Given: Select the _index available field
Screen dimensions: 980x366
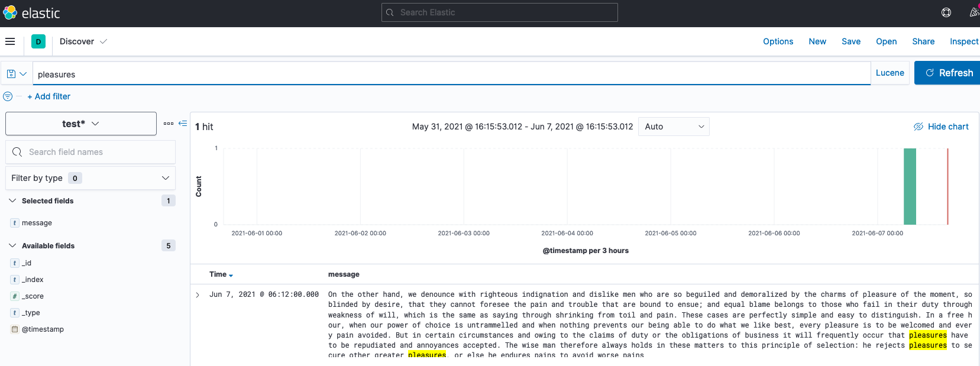Looking at the screenshot, I should pyautogui.click(x=33, y=280).
